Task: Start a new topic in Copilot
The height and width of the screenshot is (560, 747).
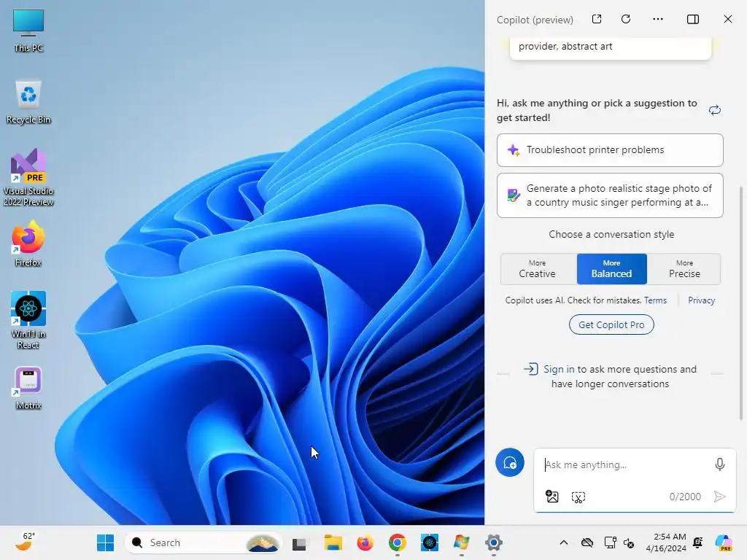Action: [x=510, y=462]
